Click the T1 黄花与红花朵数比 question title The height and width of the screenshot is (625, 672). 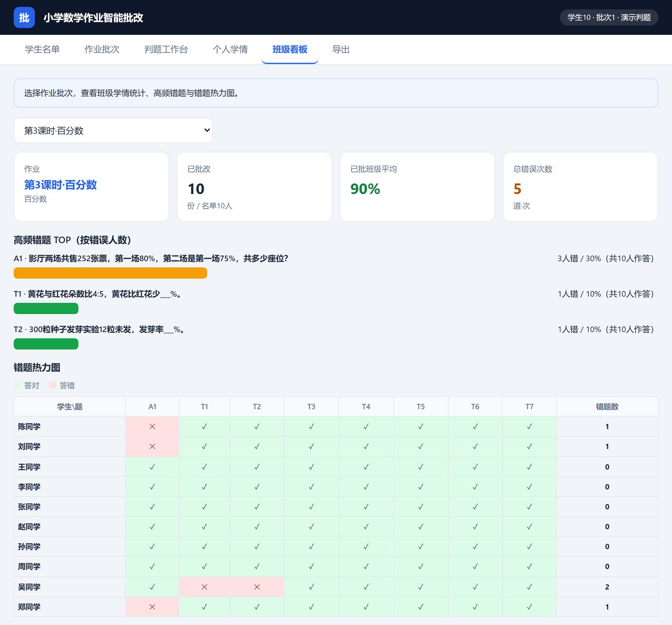98,294
